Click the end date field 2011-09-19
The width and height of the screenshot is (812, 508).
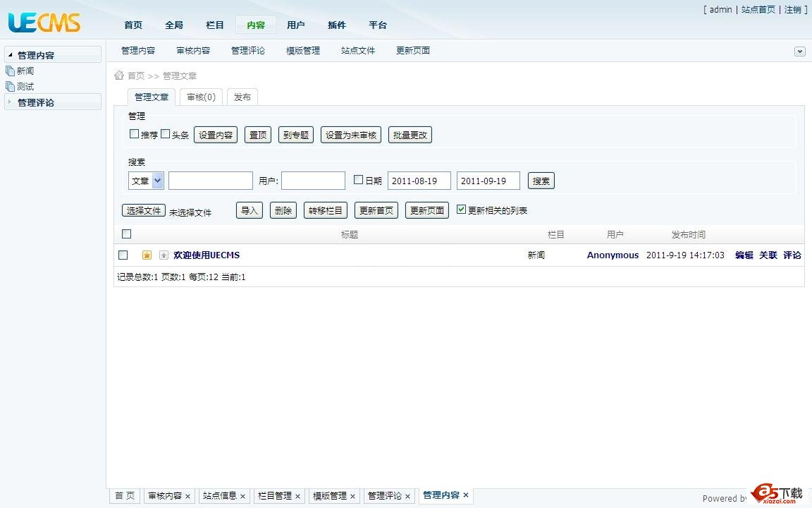(x=488, y=181)
